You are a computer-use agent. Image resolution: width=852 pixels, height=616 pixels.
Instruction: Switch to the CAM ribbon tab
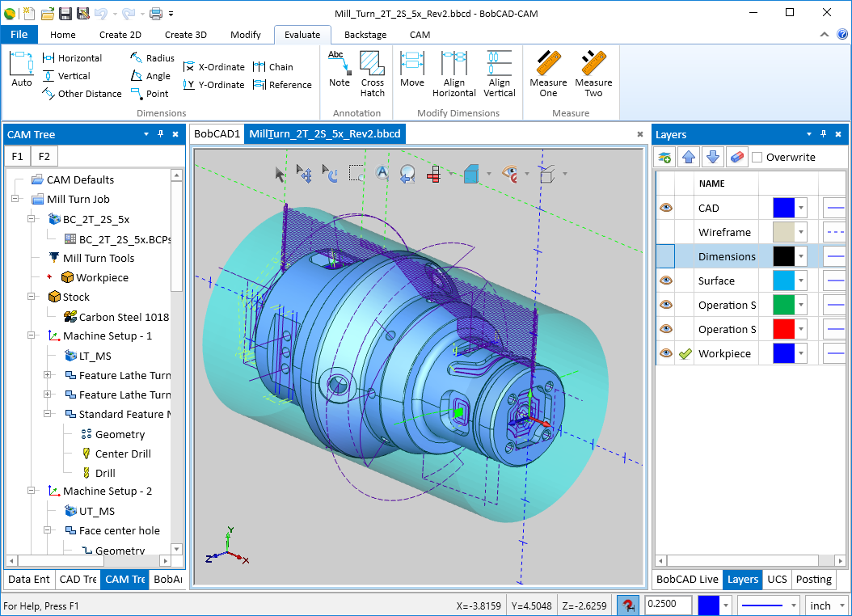click(420, 35)
